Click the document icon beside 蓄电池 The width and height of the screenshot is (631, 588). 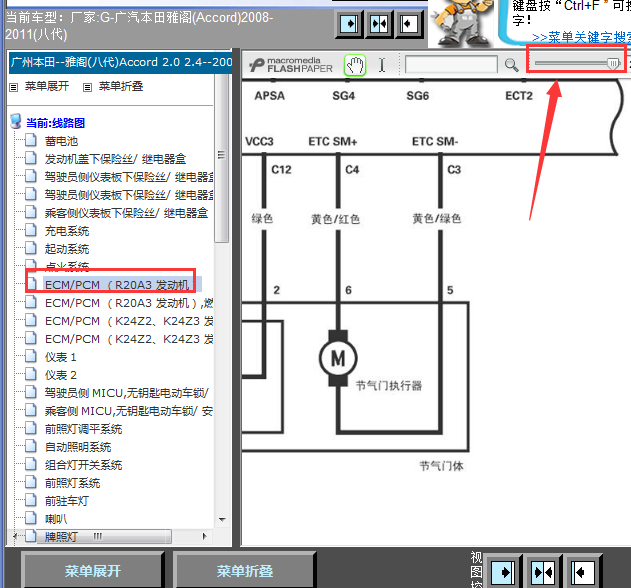[x=31, y=140]
